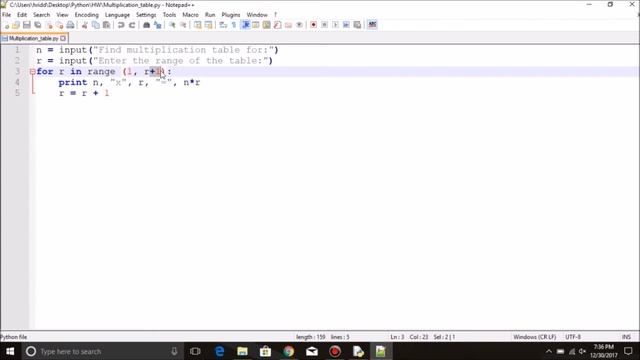Open the user defined language icon
This screenshot has height=360, width=640.
click(256, 25)
